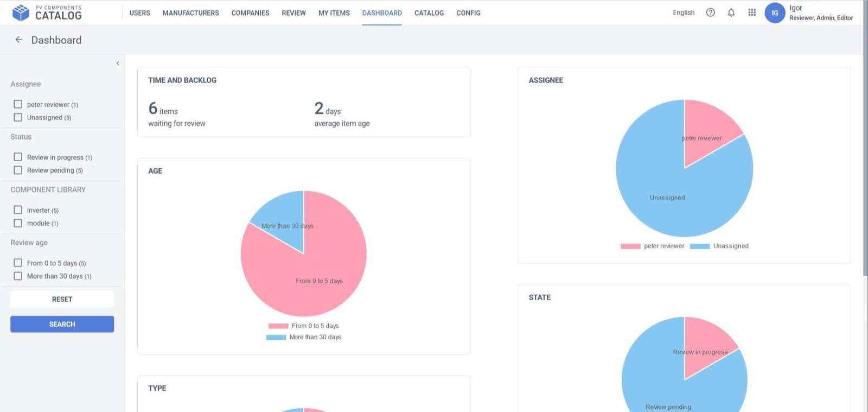Click the IG user avatar

(x=775, y=13)
